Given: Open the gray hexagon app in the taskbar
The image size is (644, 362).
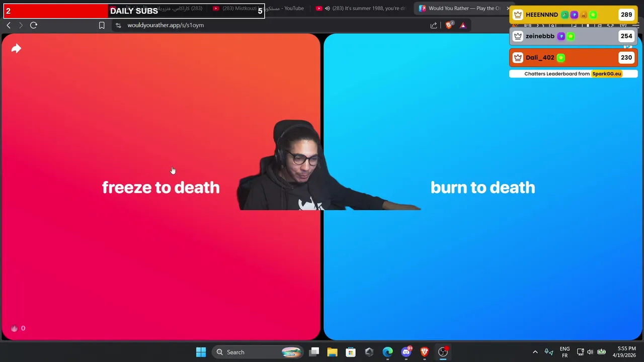Looking at the screenshot, I should pos(369,352).
